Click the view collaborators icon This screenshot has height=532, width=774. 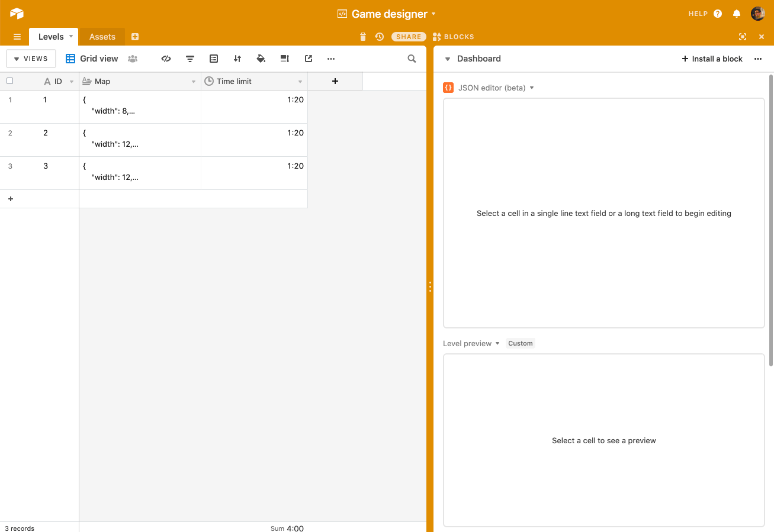[x=133, y=59]
